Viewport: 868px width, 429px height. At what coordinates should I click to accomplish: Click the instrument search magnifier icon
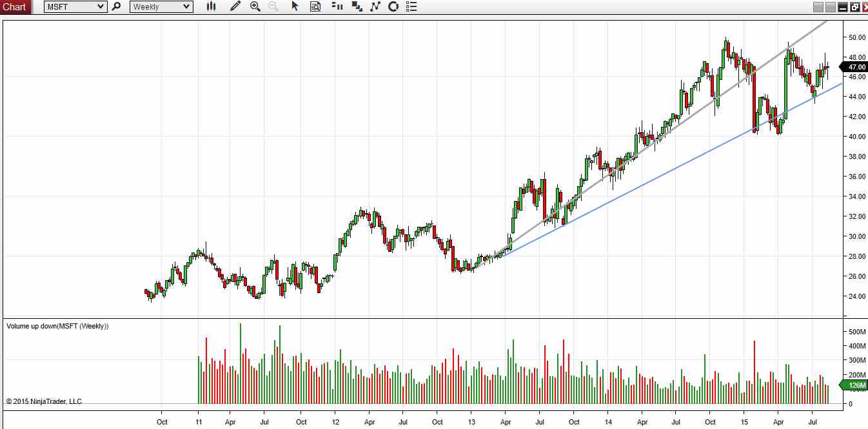point(117,6)
